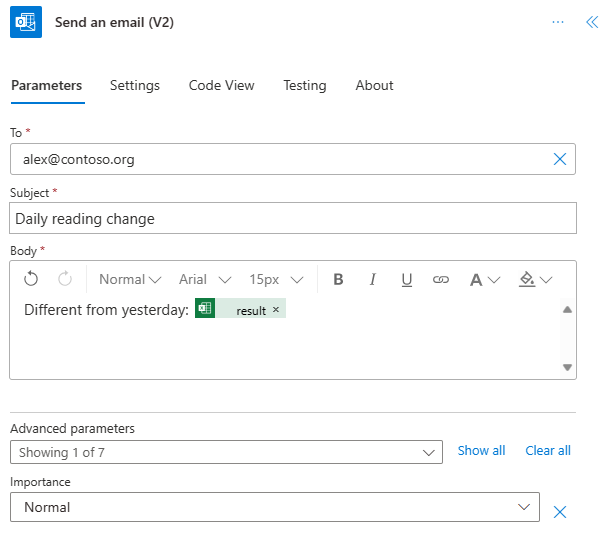Image resolution: width=604 pixels, height=536 pixels.
Task: Switch to the Testing tab
Action: coord(305,85)
